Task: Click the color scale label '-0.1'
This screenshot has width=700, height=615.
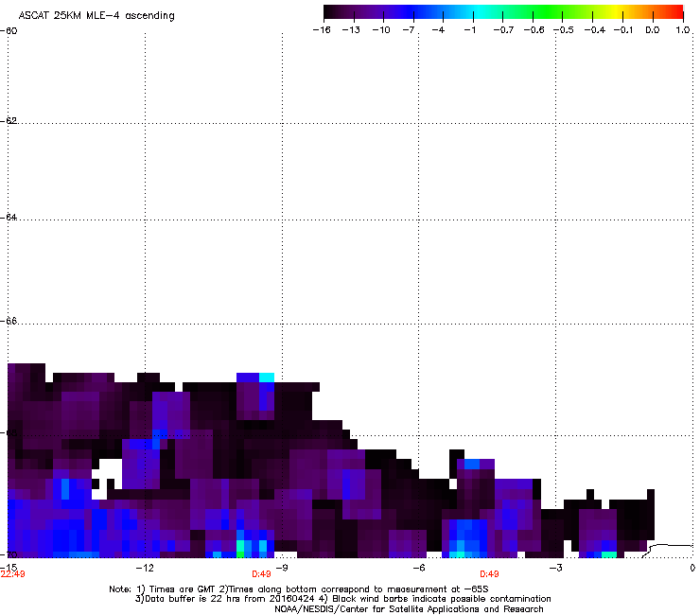Action: [623, 30]
